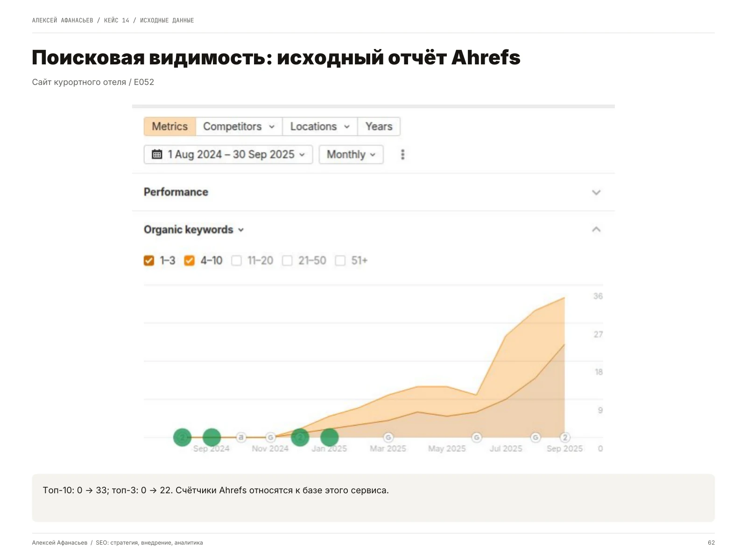Image resolution: width=747 pixels, height=560 pixels.
Task: Click the green marker at Dec 2024
Action: click(x=300, y=437)
